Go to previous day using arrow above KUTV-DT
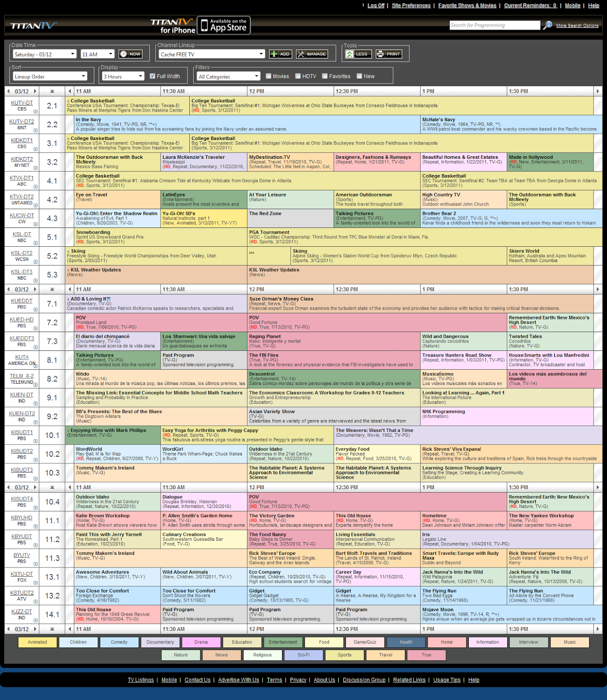 coord(9,91)
